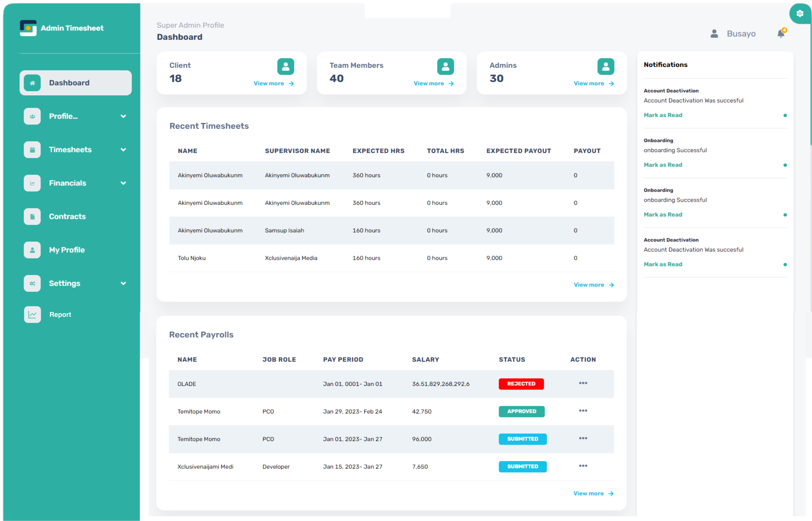Screen dimensions: 812x521
Task: Expand the Timesheets sidebar dropdown
Action: pos(123,150)
